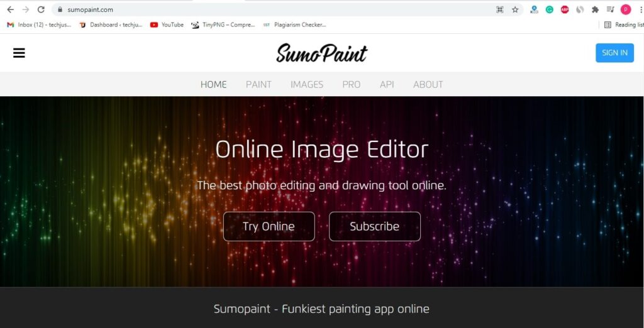644x328 pixels.
Task: Click the QR code icon in address bar
Action: click(500, 9)
